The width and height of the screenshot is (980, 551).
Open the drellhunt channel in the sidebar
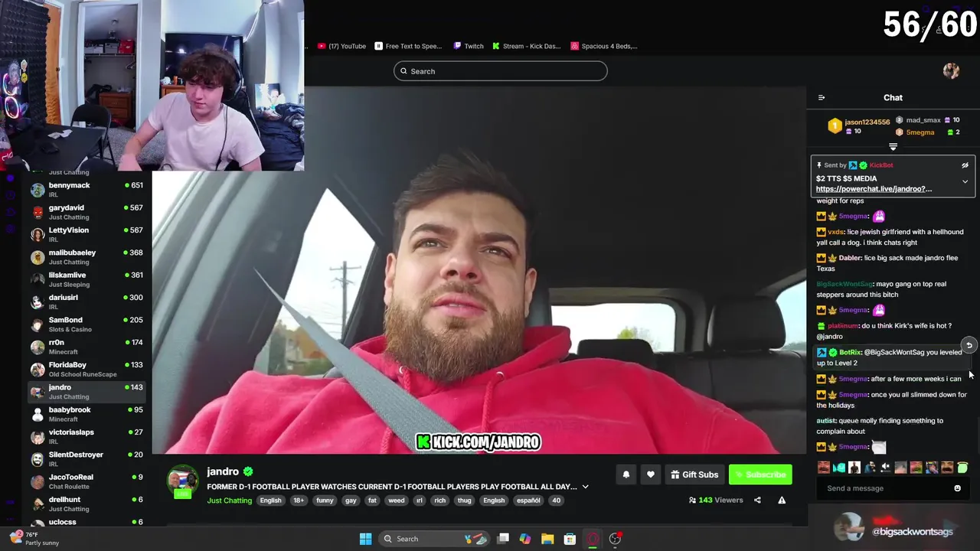pos(87,504)
